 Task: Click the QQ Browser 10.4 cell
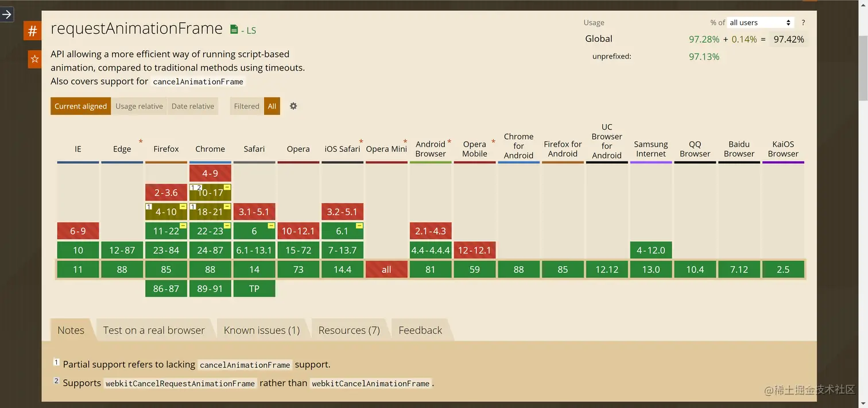click(x=695, y=270)
